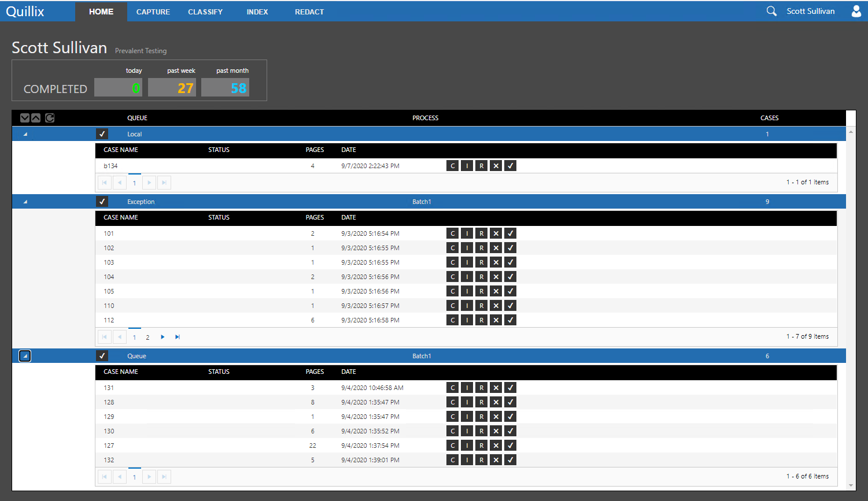The image size is (868, 501).
Task: Click the C icon for case 131
Action: tap(453, 388)
